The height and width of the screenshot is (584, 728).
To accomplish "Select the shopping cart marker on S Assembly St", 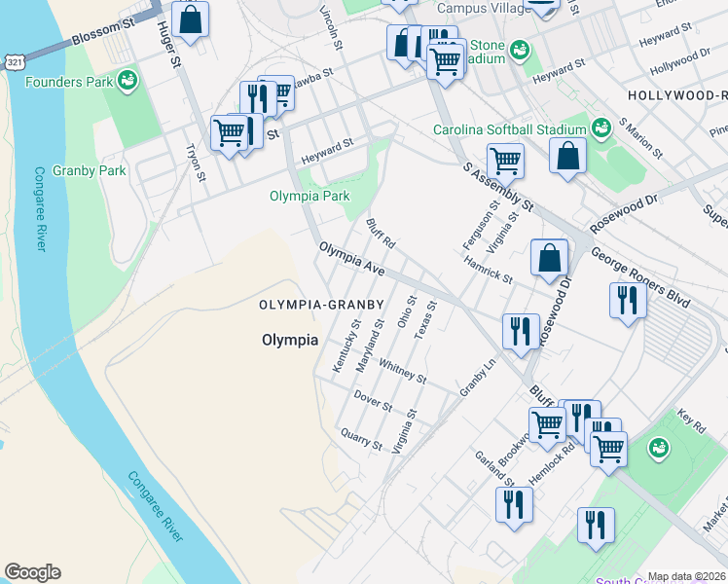I will [x=505, y=164].
